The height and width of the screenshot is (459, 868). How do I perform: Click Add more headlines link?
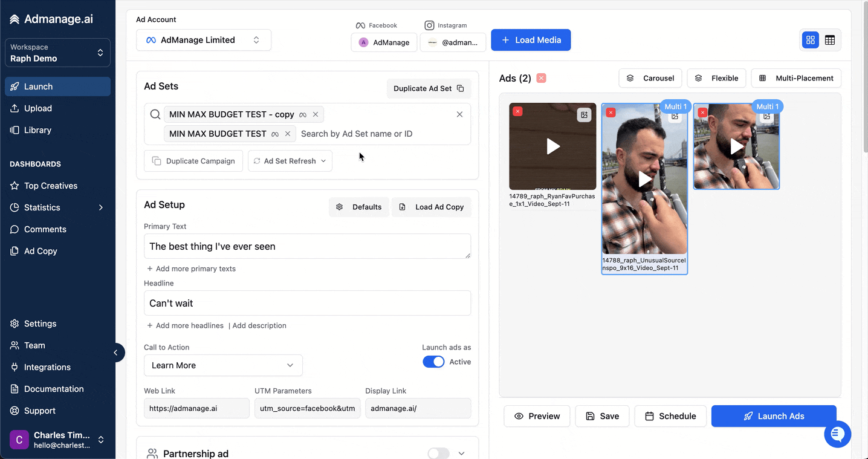pos(185,325)
